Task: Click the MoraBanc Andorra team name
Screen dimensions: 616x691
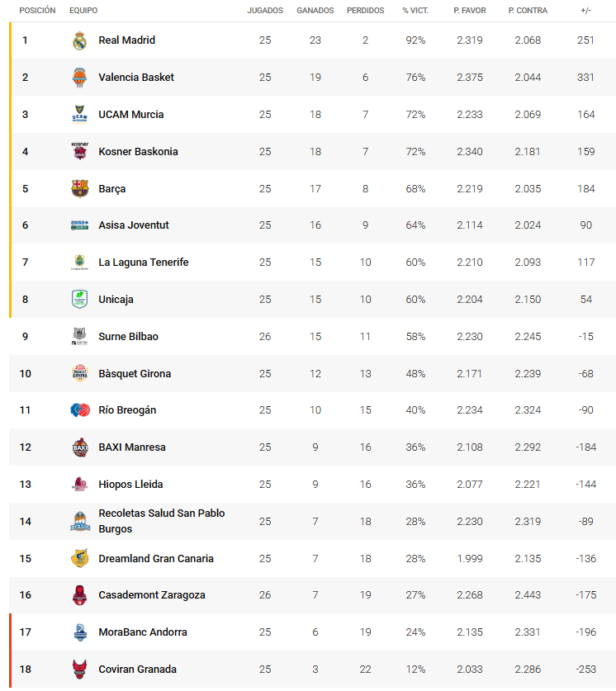Action: pyautogui.click(x=142, y=632)
